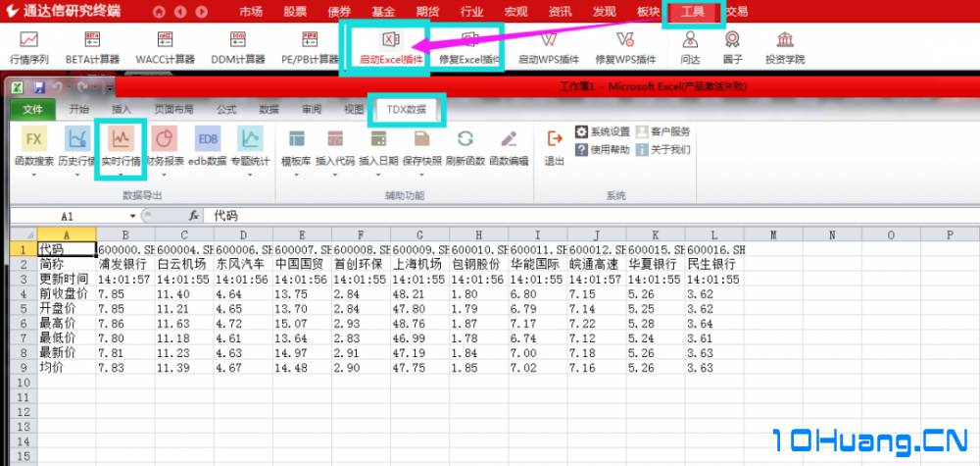Click the home button in the terminal title bar
The width and height of the screenshot is (980, 466).
160,12
